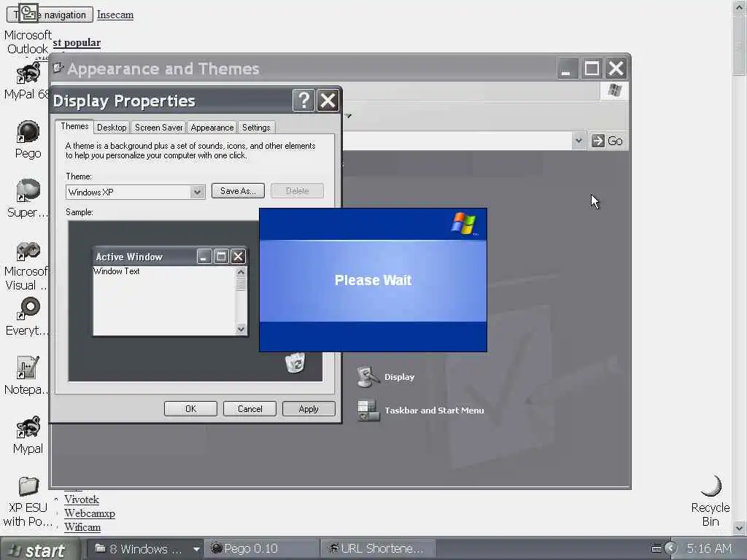The width and height of the screenshot is (747, 560).
Task: Click the Go button in address bar
Action: pos(607,141)
